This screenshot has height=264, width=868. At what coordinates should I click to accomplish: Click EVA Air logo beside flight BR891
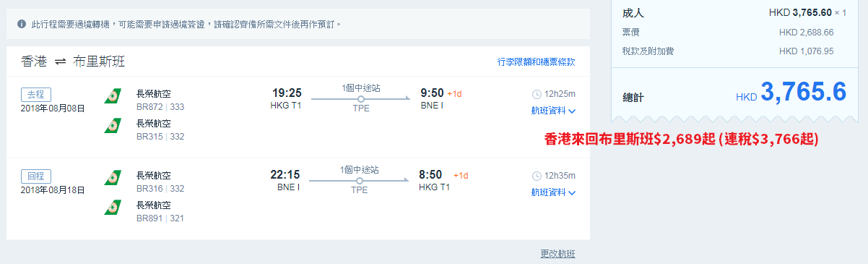click(112, 208)
